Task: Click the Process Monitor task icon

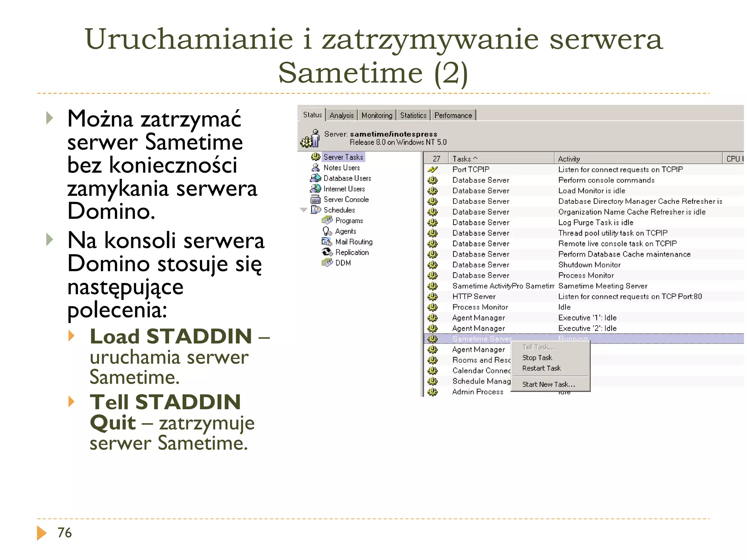Action: coord(433,307)
